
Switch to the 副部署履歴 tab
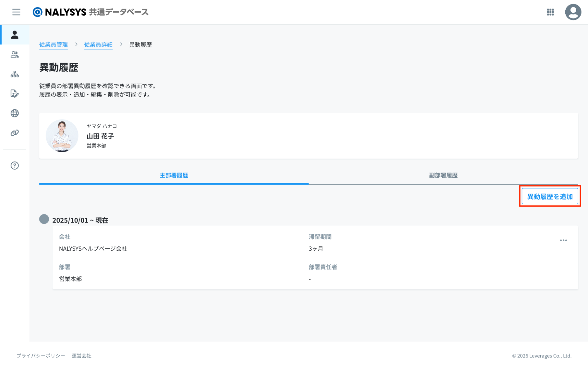[443, 175]
